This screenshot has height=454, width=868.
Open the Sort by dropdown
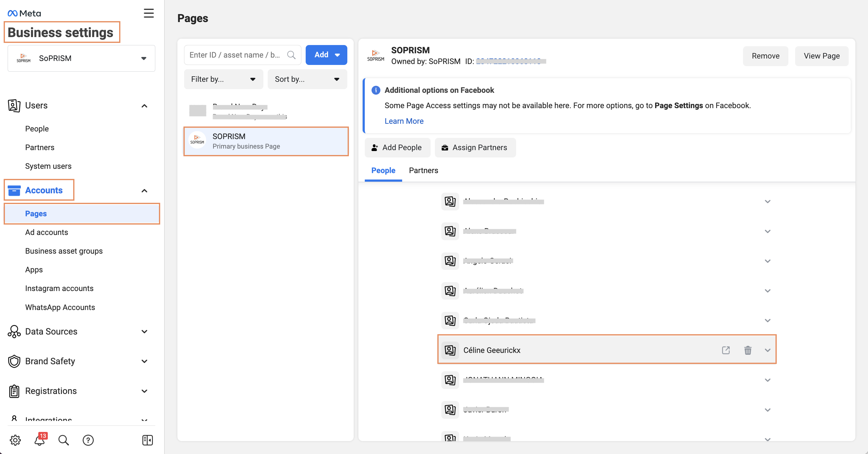[307, 79]
